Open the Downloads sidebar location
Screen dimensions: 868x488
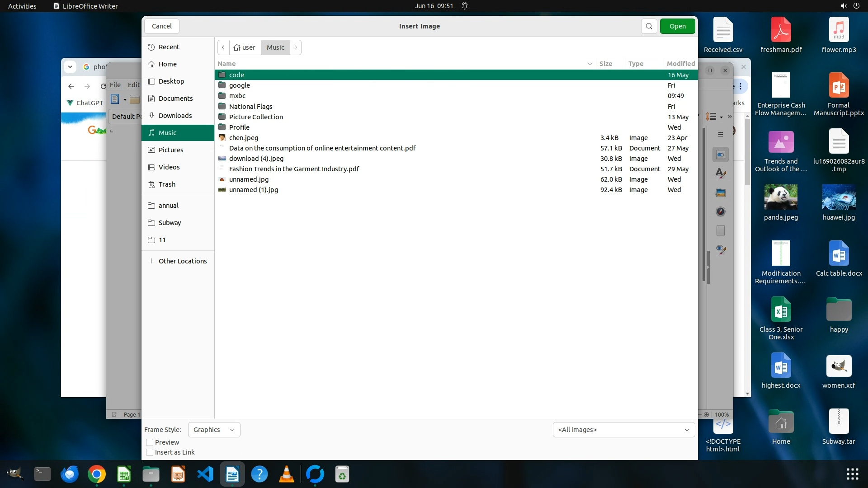[175, 116]
